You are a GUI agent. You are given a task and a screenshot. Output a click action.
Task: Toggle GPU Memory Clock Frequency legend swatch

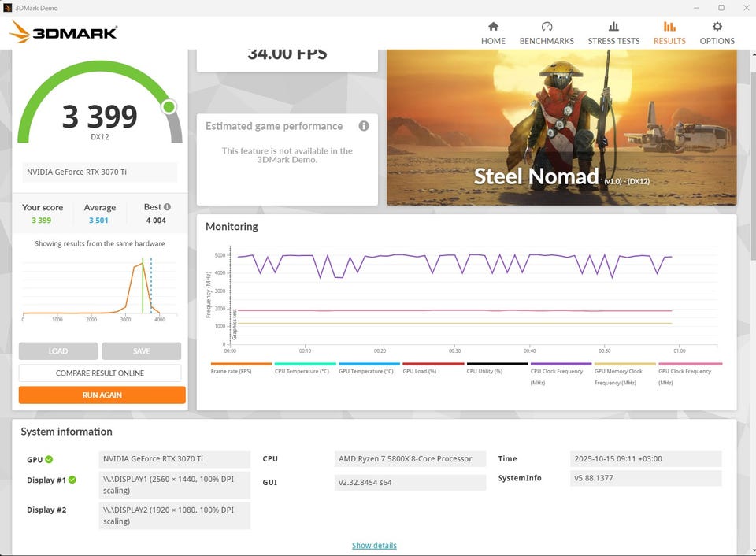coord(624,364)
